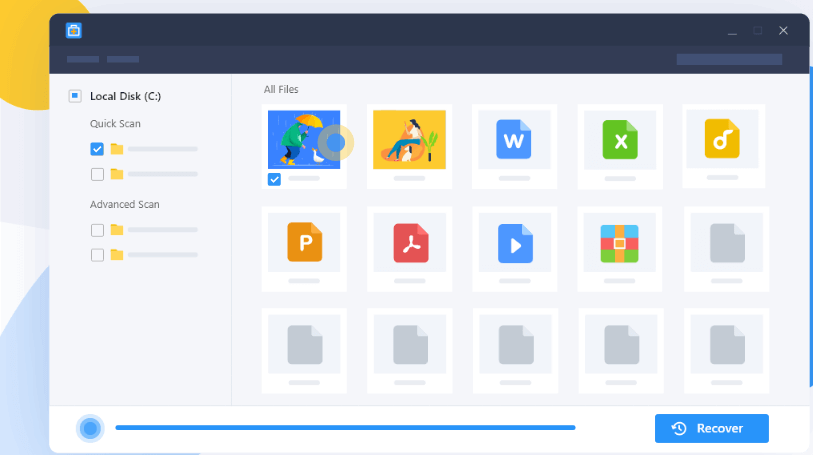Click the second Quick Scan folder icon
The image size is (813, 455).
pos(117,174)
